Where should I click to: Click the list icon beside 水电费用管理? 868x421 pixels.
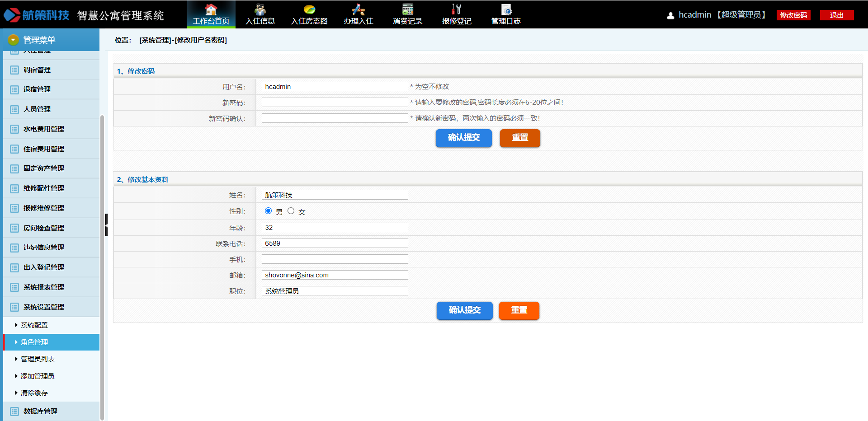click(x=14, y=129)
